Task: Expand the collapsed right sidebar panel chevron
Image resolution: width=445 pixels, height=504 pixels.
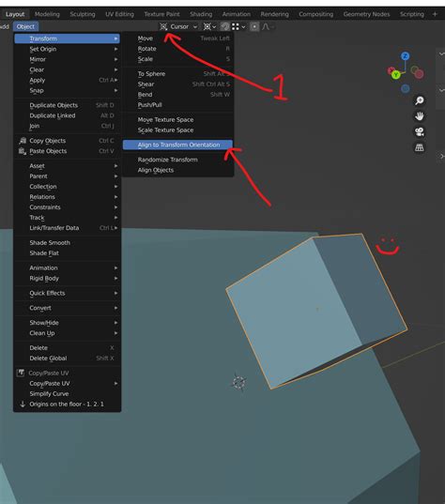Action: coord(442,156)
